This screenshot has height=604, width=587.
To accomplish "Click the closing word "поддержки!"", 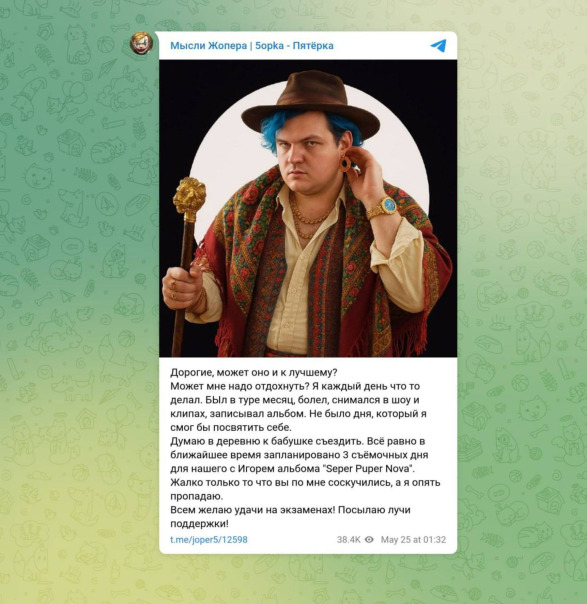I will point(200,523).
